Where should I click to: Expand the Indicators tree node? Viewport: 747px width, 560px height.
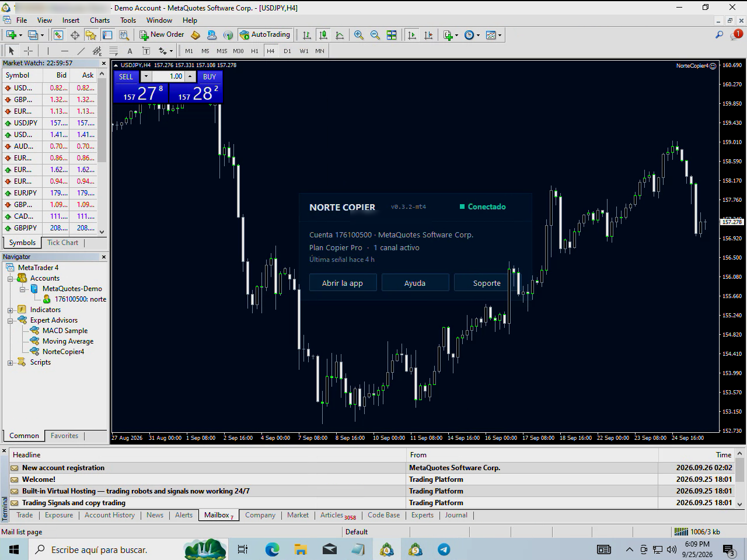click(x=10, y=310)
